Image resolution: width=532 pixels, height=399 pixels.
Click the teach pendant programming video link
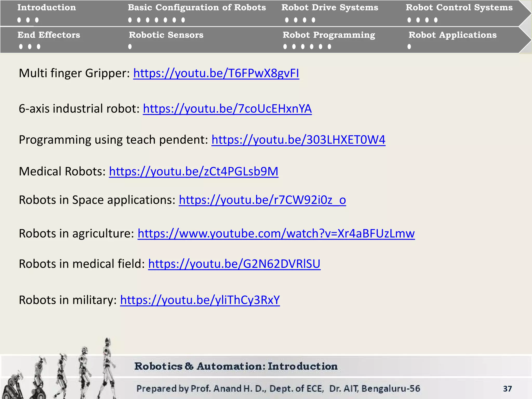click(298, 140)
